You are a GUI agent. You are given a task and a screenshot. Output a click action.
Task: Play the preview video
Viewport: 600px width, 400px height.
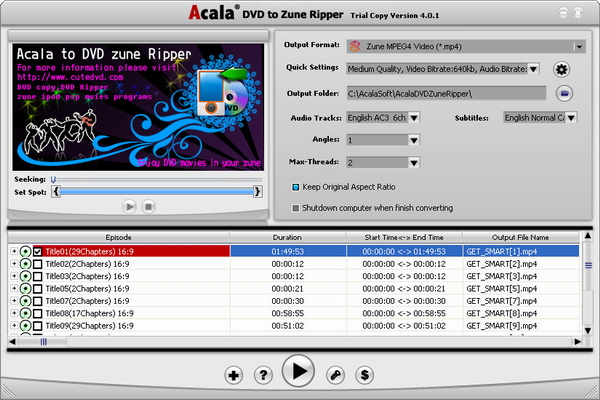pos(129,207)
